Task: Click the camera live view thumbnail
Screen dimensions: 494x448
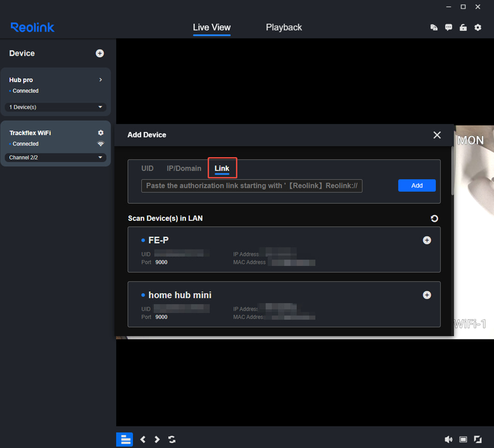Action: point(474,232)
